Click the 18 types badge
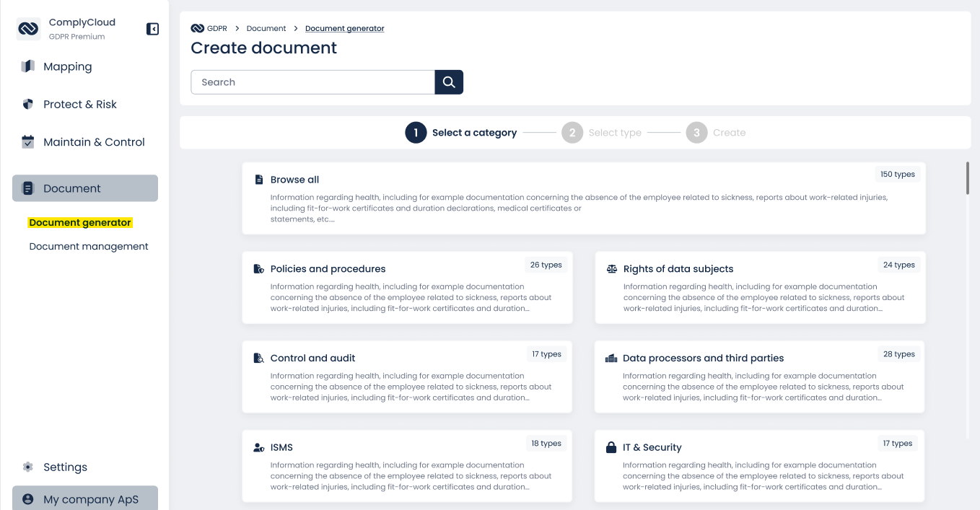The image size is (980, 510). click(547, 444)
